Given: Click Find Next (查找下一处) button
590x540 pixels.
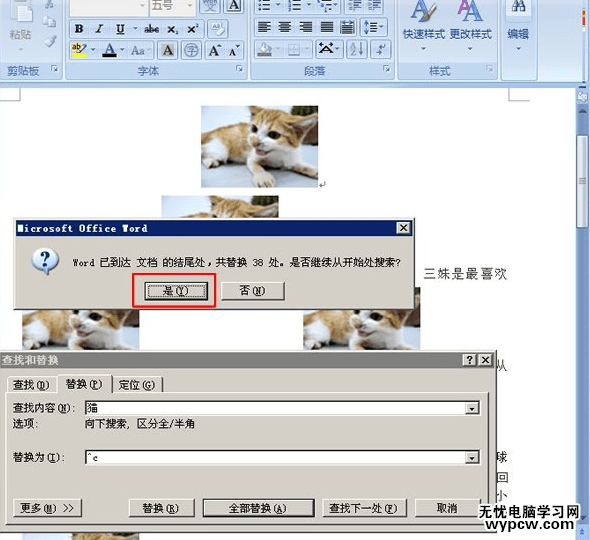Looking at the screenshot, I should (x=364, y=508).
